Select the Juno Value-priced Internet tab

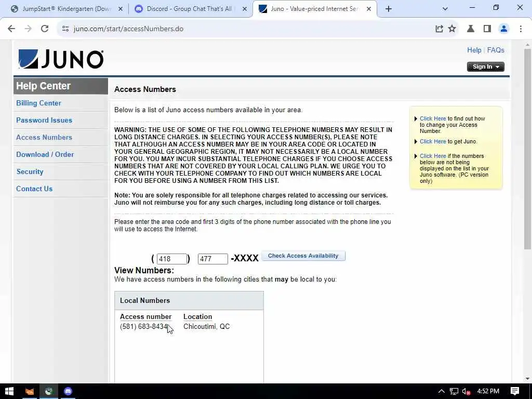pyautogui.click(x=315, y=9)
